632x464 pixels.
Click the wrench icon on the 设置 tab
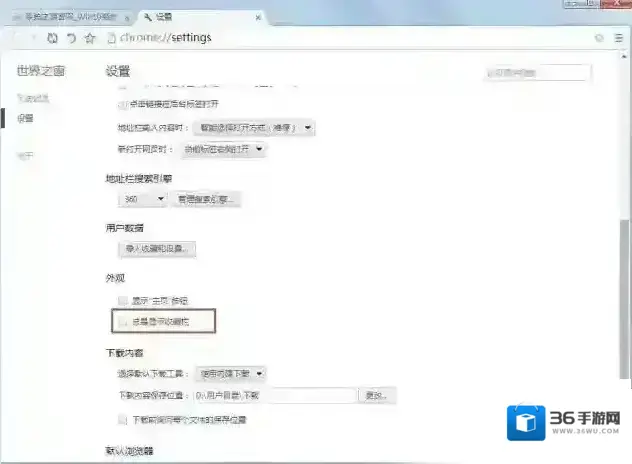[148, 17]
